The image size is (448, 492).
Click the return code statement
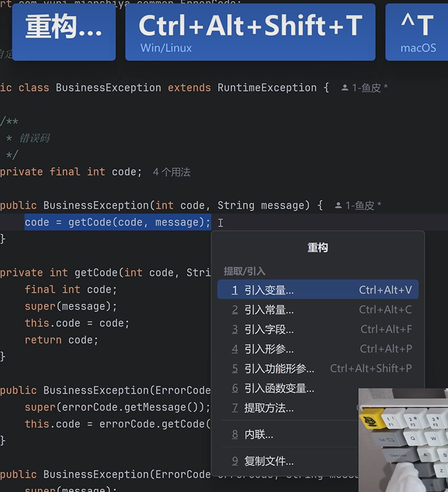pyautogui.click(x=62, y=340)
